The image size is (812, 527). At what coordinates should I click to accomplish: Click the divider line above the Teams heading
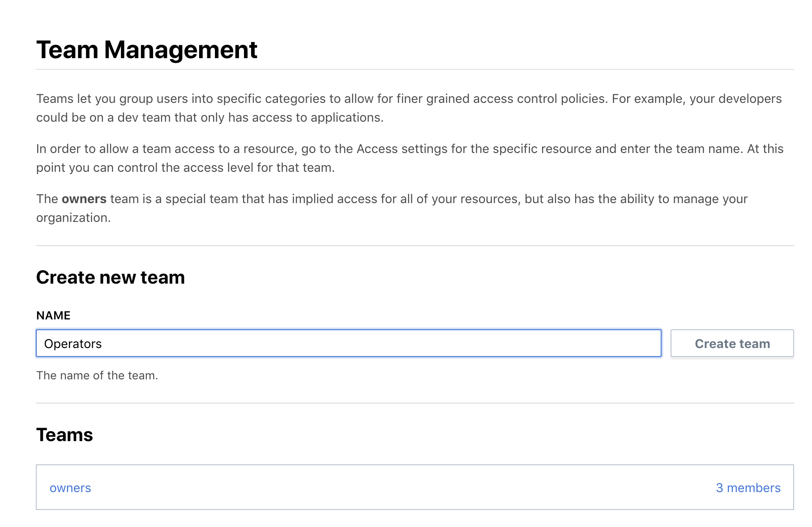click(415, 403)
